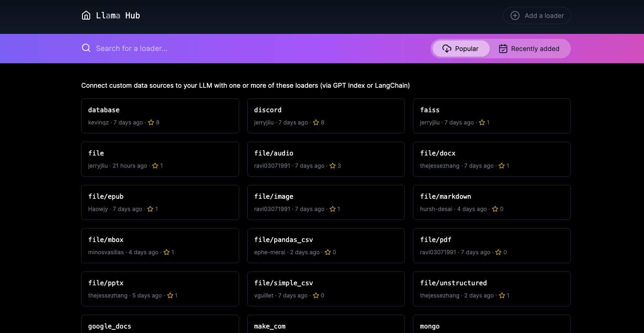
Task: Open the file/unstructured loader title
Action: pos(453,283)
